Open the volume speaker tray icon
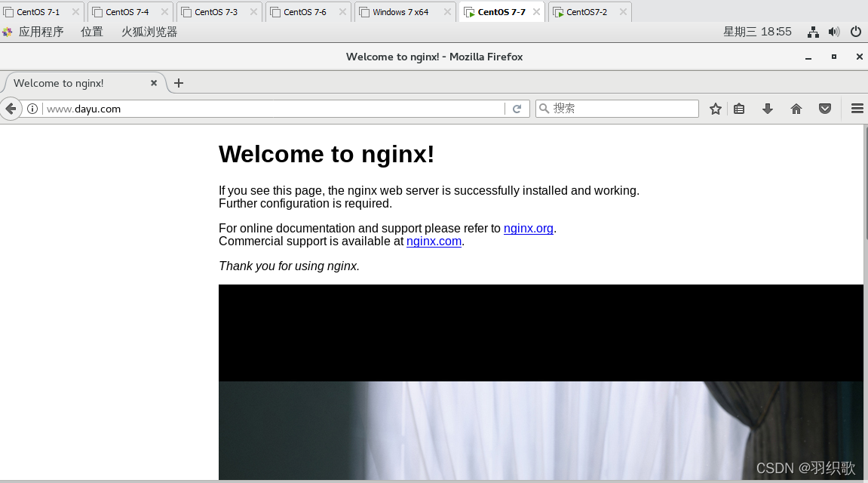The width and height of the screenshot is (868, 483). (x=833, y=32)
